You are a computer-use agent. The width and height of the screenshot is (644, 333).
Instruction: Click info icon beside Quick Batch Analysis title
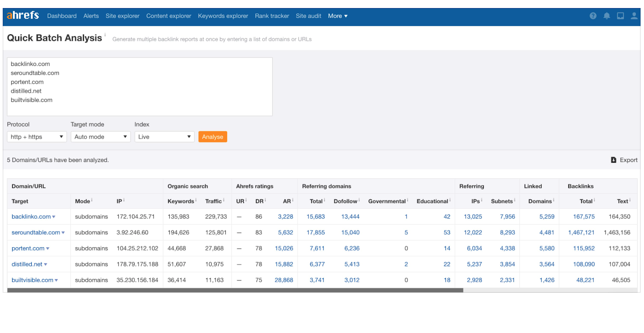point(105,35)
